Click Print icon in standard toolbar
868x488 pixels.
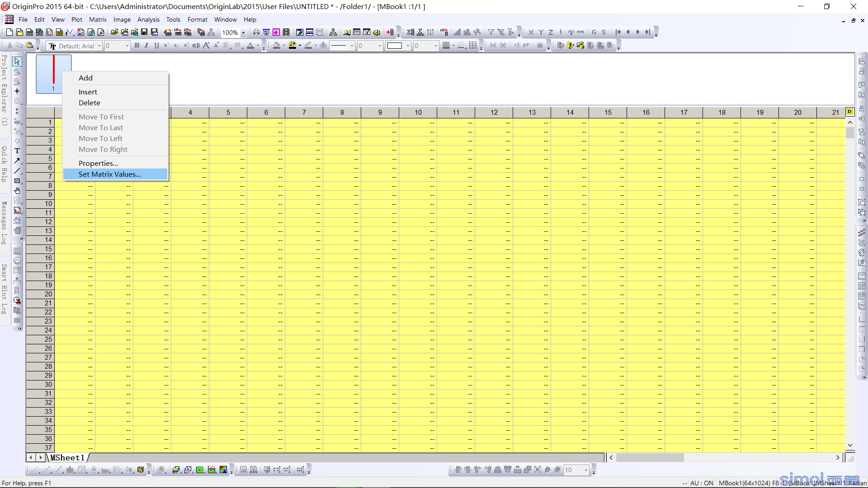tap(256, 32)
